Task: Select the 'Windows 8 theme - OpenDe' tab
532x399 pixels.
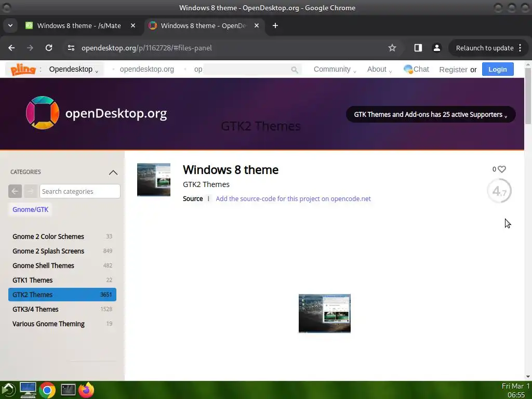Action: (203, 25)
